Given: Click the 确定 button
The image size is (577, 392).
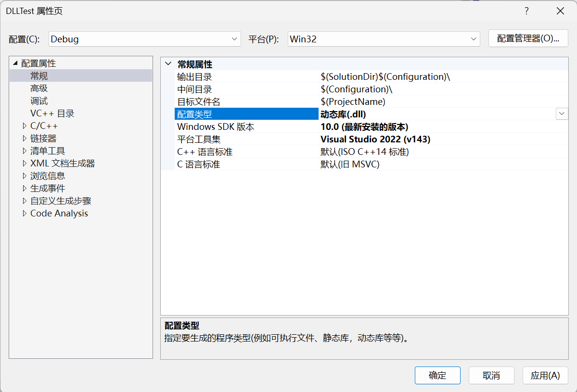Looking at the screenshot, I should 437,376.
